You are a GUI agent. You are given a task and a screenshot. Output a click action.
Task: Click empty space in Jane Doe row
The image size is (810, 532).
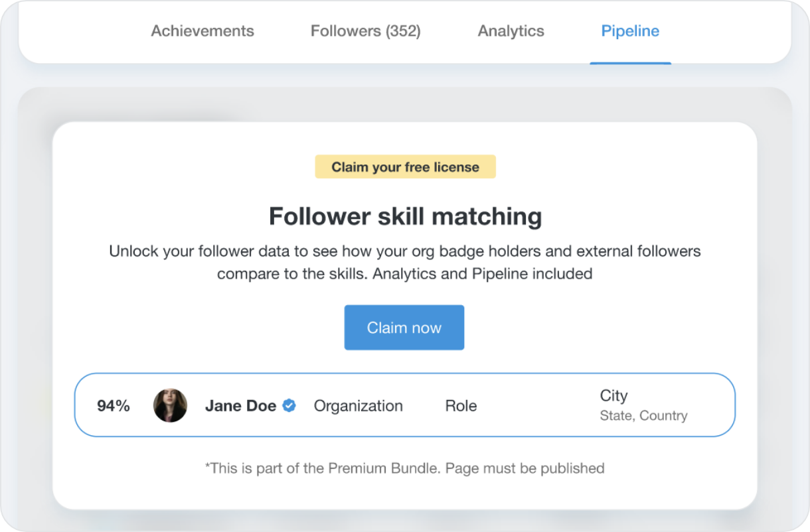(538, 405)
